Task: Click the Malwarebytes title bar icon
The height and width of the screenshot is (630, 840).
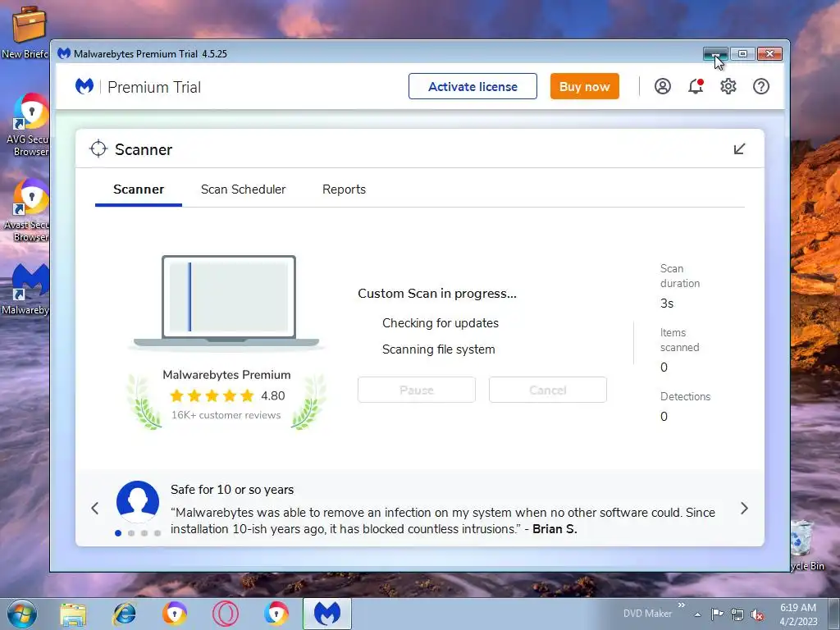Action: pyautogui.click(x=64, y=53)
